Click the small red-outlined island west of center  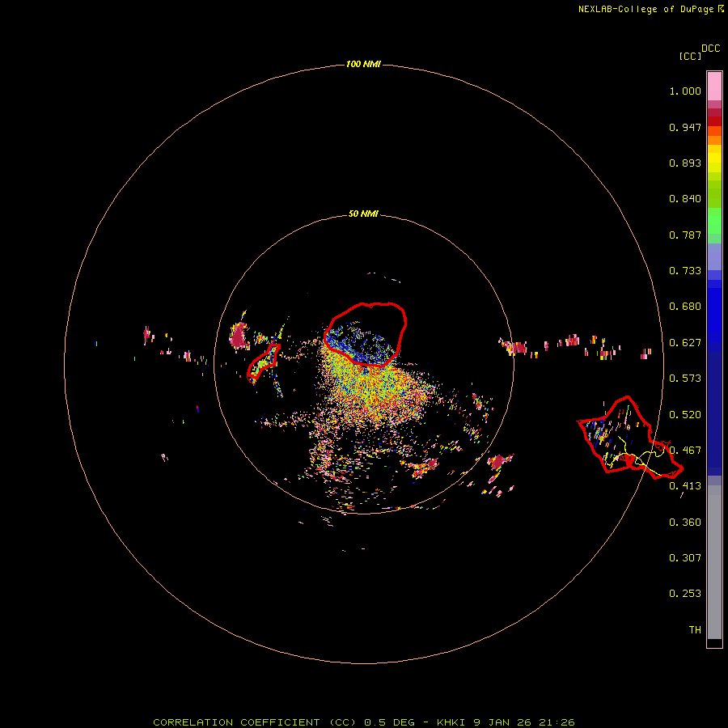(263, 362)
